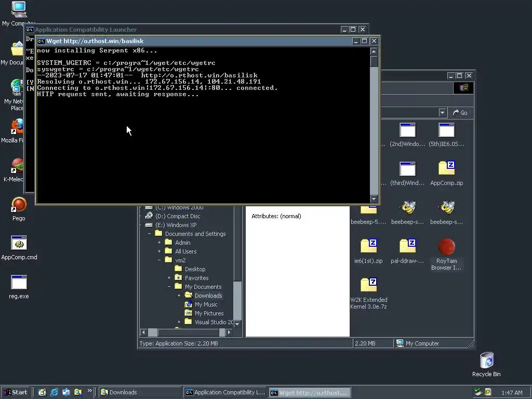This screenshot has height=399, width=532.
Task: Select (D:) Compact Disc in folder tree
Action: (x=178, y=216)
